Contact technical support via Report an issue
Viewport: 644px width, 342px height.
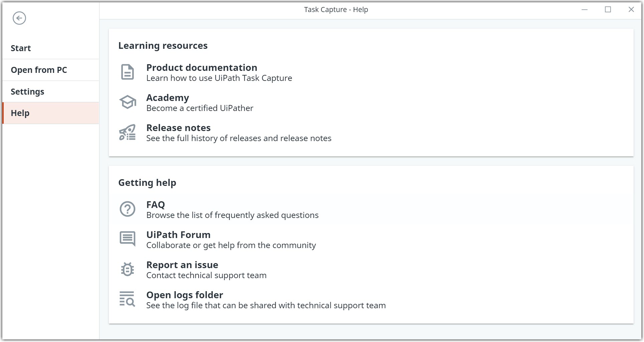[x=182, y=265]
